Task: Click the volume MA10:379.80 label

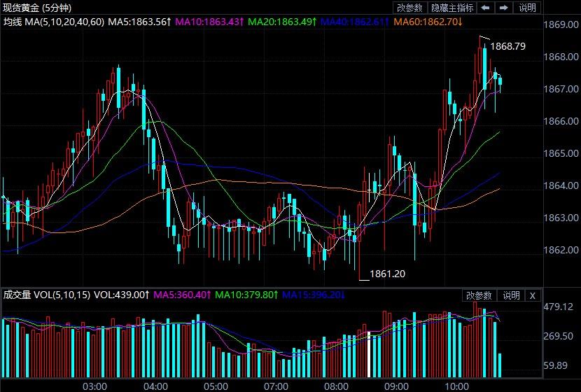Action: pos(246,295)
